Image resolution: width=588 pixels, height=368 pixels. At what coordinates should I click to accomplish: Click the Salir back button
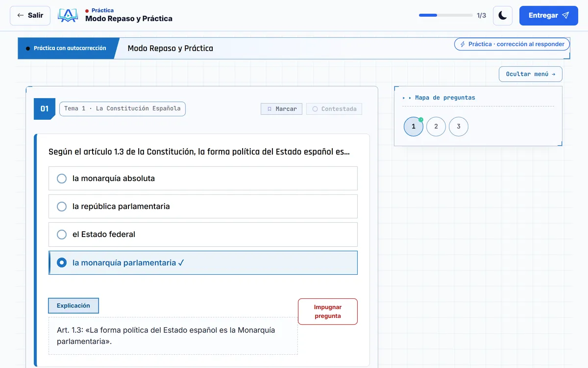pyautogui.click(x=30, y=16)
